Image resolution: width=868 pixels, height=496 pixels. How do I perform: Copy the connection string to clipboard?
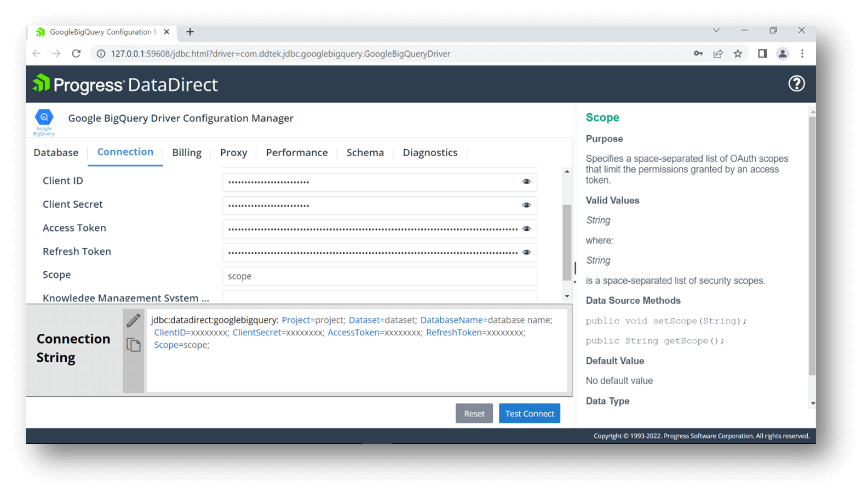134,345
